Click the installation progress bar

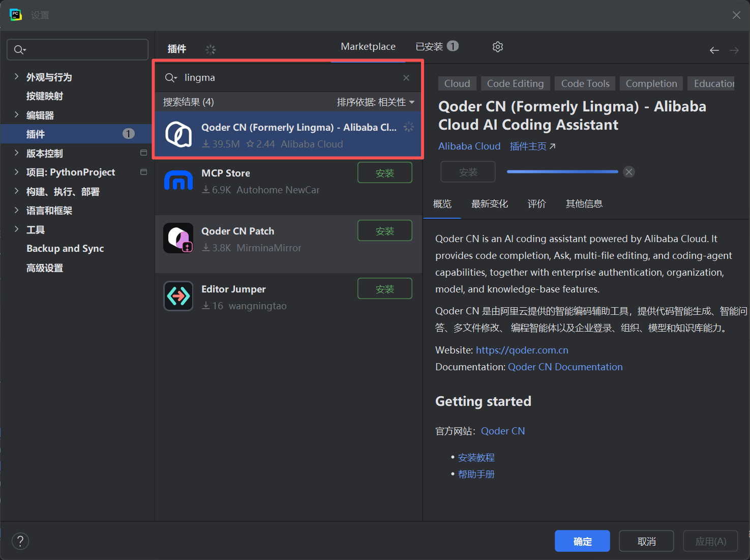point(562,172)
